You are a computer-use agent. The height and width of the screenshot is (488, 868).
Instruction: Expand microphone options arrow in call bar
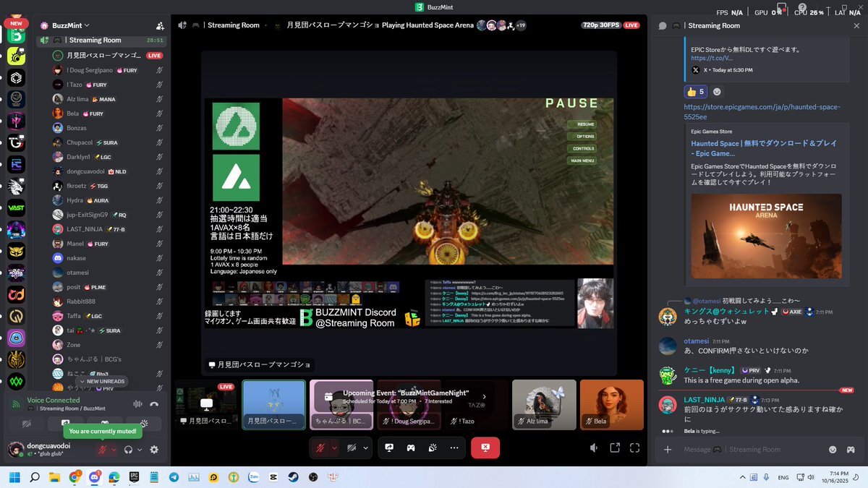point(334,448)
